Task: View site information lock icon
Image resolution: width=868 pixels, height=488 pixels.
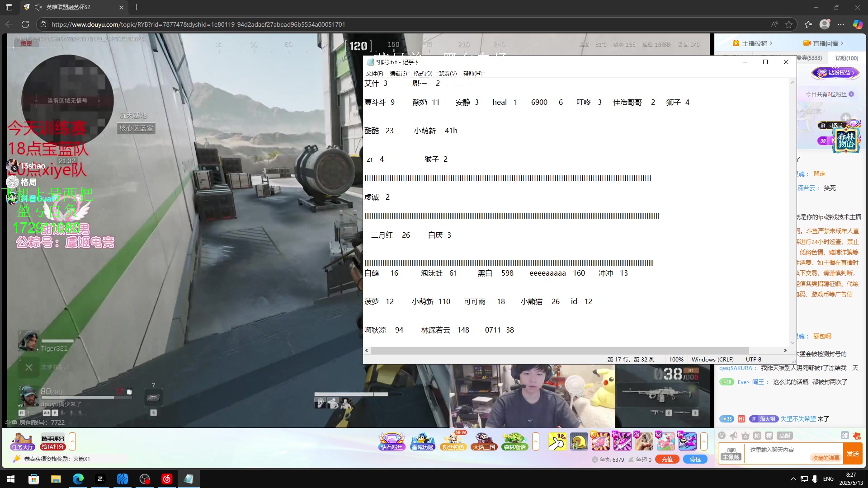Action: click(43, 24)
